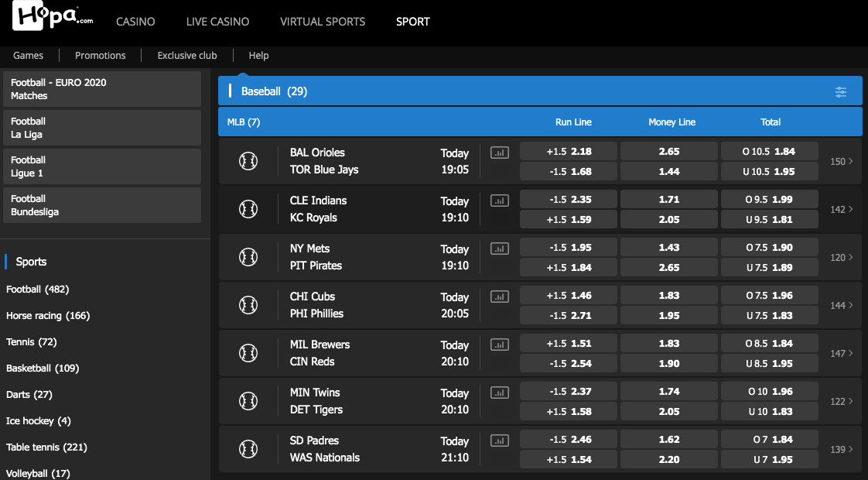Bet KC Royals +1.5 run line 1.59
Viewport: 868px width, 480px height.
pos(569,220)
